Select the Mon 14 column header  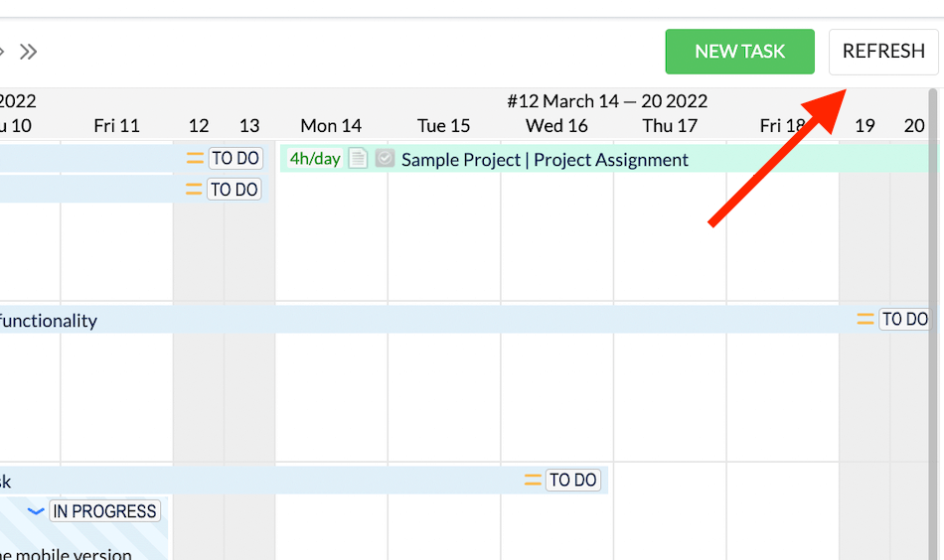331,126
